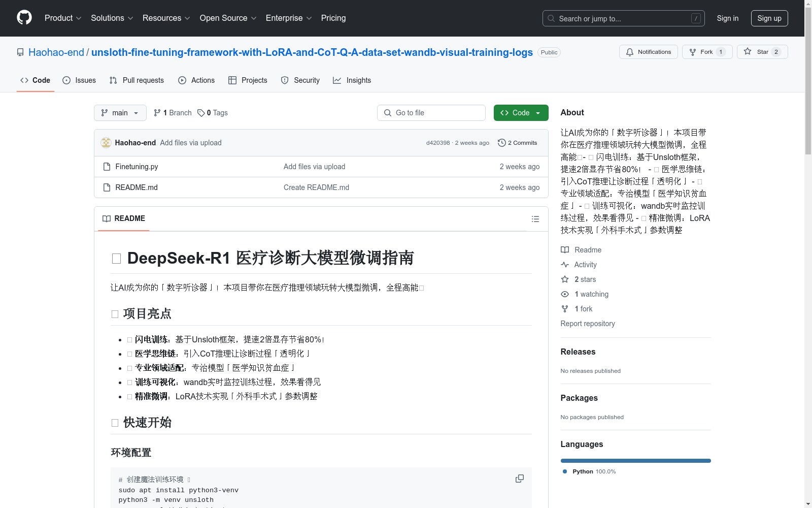The height and width of the screenshot is (508, 812).
Task: Click Report repository link
Action: [x=588, y=324]
